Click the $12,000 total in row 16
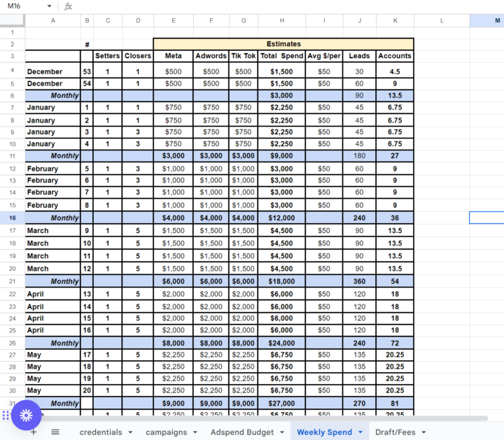This screenshot has height=440, width=504. coord(282,218)
